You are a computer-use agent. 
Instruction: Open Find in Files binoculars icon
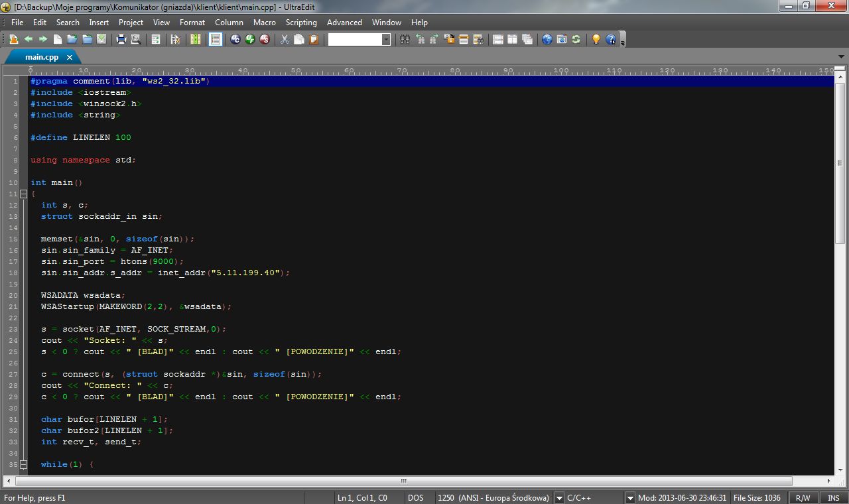(x=479, y=39)
